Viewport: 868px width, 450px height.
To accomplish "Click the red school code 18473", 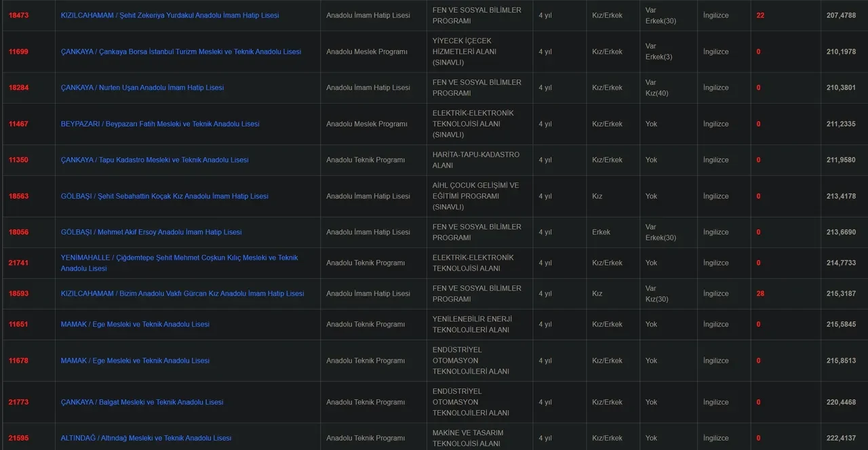I will [x=18, y=15].
